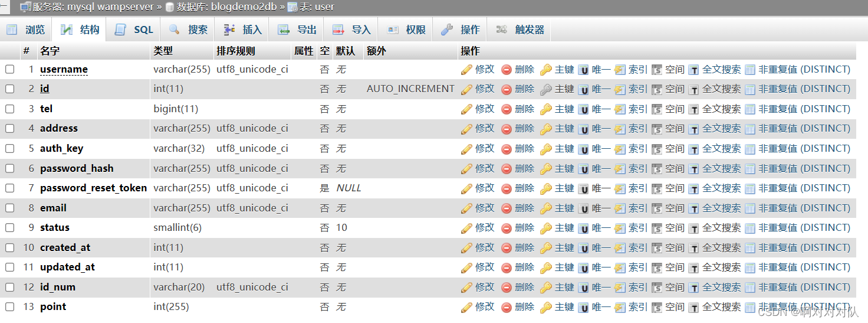
Task: Check the auth_key row checkbox
Action: [10, 148]
